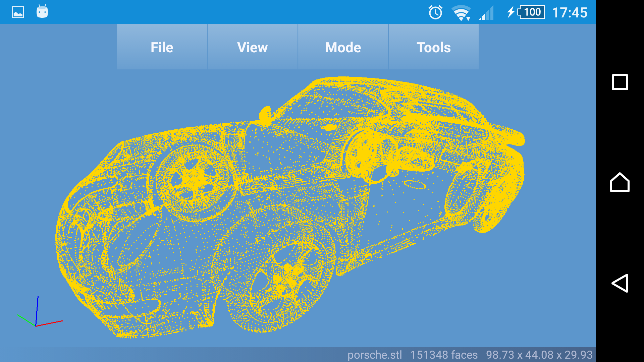Image resolution: width=644 pixels, height=362 pixels.
Task: Tap the 17:45 clock display
Action: click(x=570, y=13)
